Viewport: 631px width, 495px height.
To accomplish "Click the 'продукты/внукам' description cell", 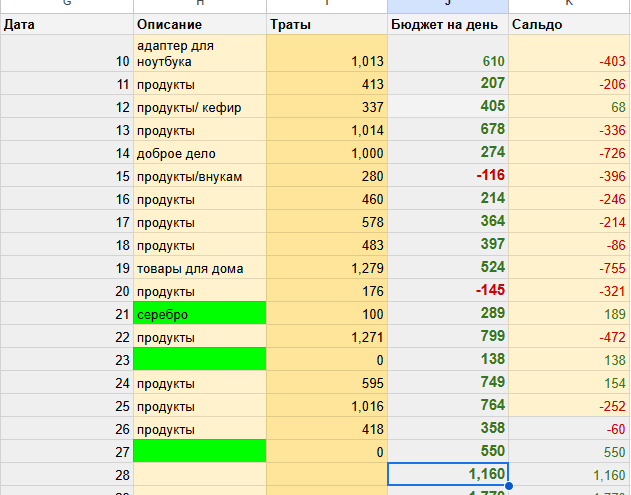I will click(200, 175).
